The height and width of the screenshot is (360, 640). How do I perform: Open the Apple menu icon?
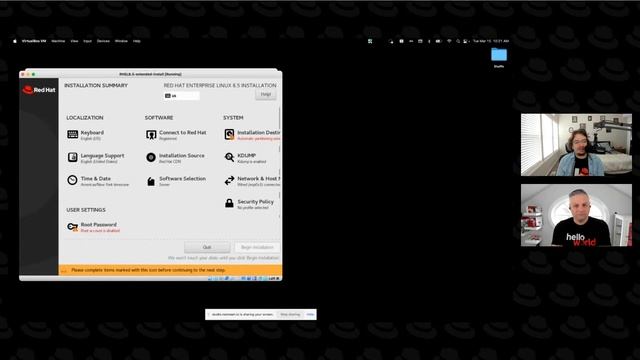(x=15, y=41)
